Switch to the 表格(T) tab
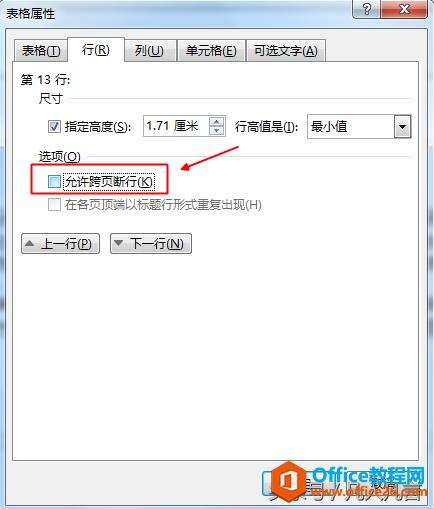The width and height of the screenshot is (434, 509). pyautogui.click(x=41, y=51)
